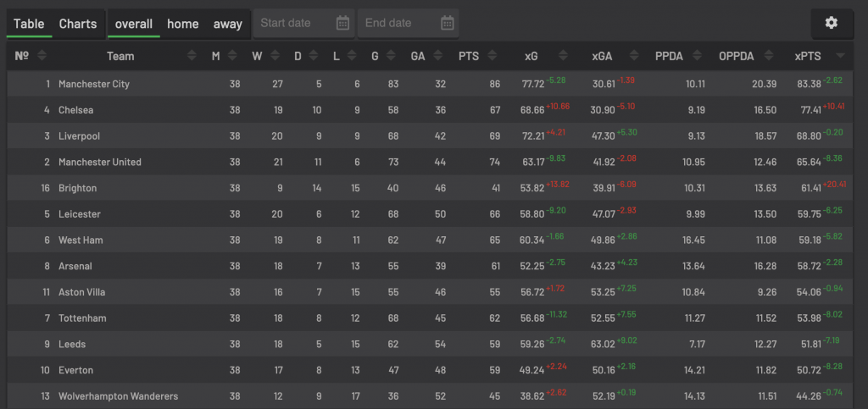868x409 pixels.
Task: Open the settings gear icon
Action: point(831,23)
